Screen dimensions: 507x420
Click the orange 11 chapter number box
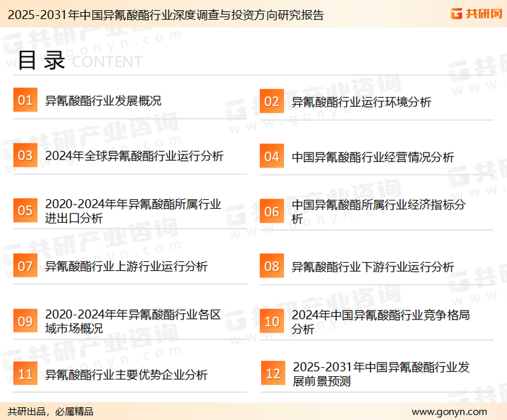25,373
